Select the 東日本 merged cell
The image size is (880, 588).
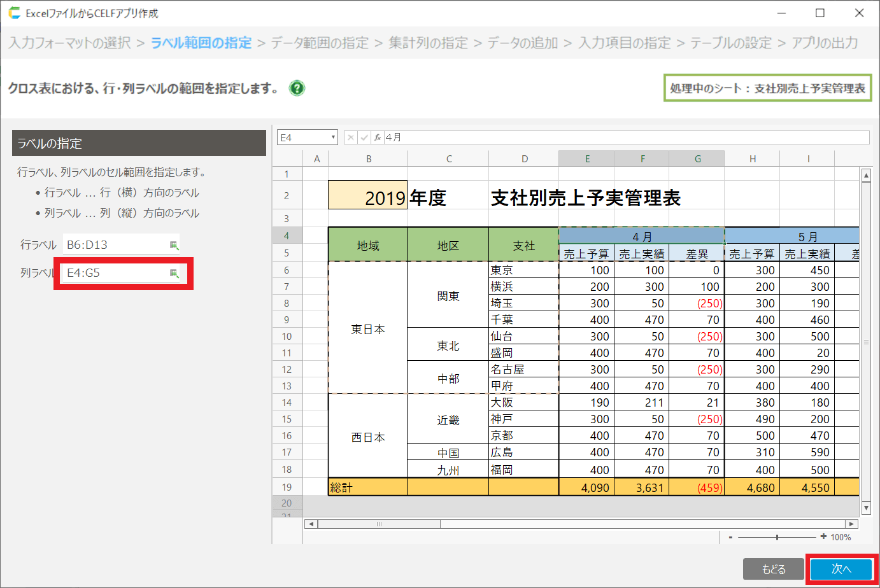pos(368,329)
